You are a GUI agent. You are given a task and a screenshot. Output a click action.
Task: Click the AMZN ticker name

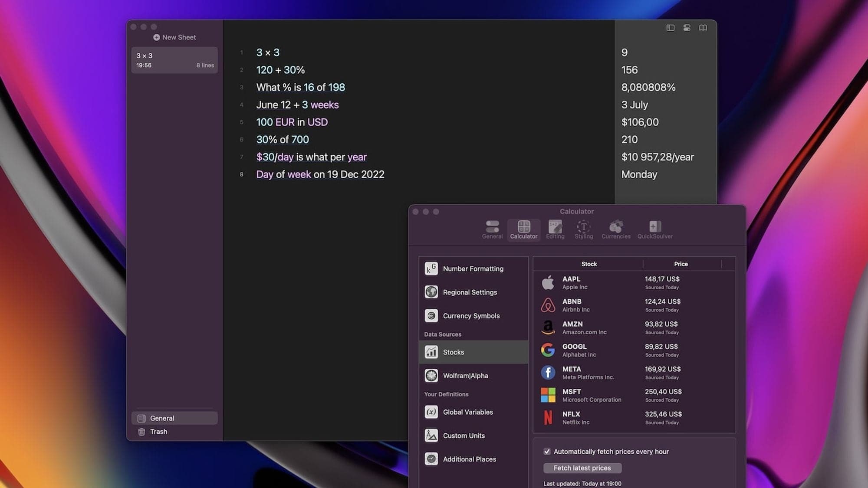[x=572, y=324]
